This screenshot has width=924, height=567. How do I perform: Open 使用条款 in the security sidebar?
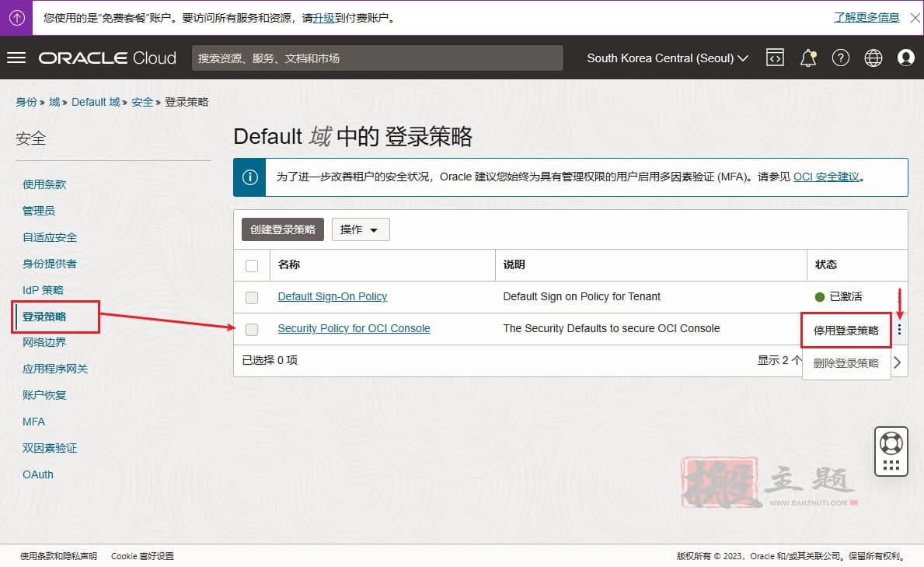[x=44, y=184]
